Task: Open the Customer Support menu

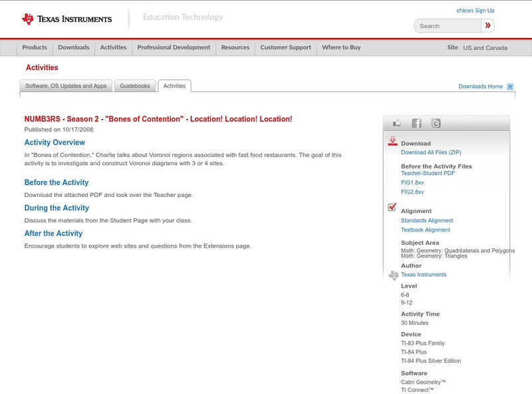Action: click(x=286, y=47)
